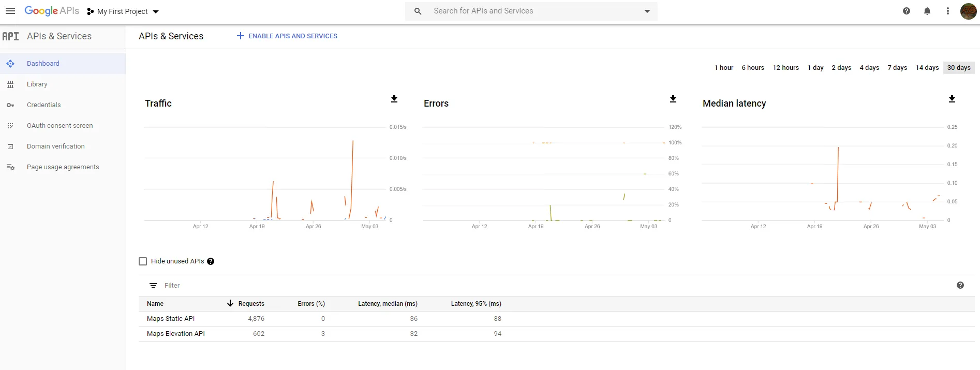The height and width of the screenshot is (370, 980).
Task: Click the Google APIs logo
Action: pos(52,11)
